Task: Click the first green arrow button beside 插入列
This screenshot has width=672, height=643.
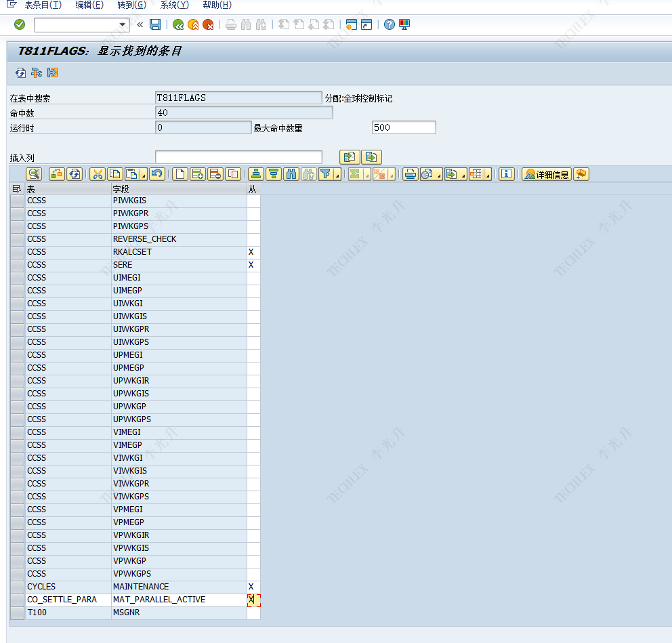Action: point(350,157)
